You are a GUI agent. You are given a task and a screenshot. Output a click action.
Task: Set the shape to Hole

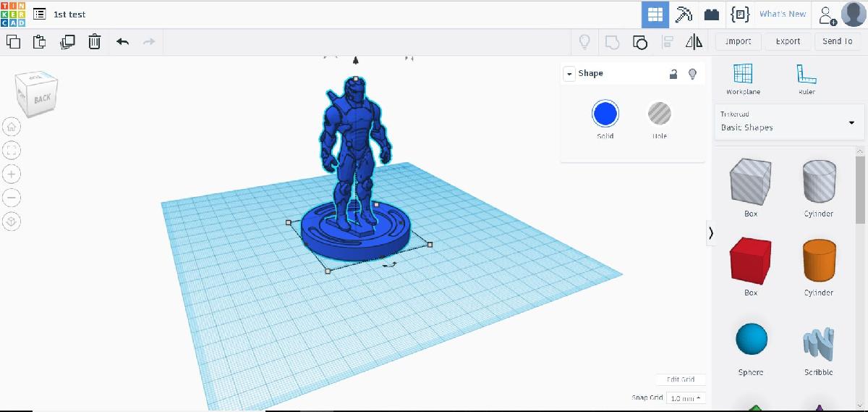point(659,114)
